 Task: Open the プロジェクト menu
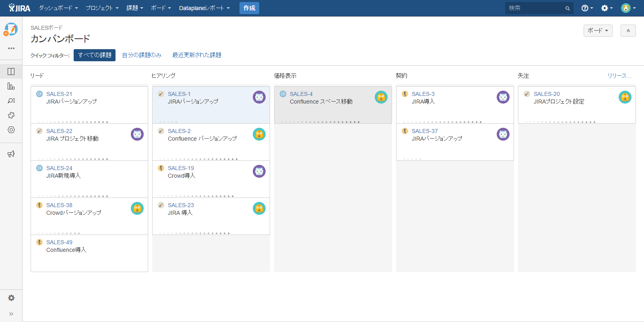pyautogui.click(x=102, y=8)
